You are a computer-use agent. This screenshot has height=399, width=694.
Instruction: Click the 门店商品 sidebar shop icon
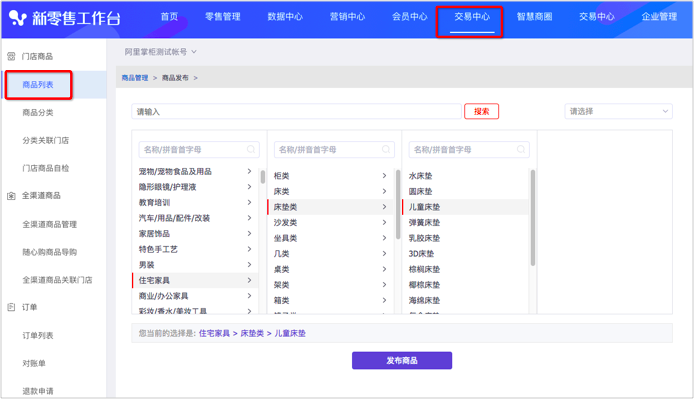click(12, 57)
